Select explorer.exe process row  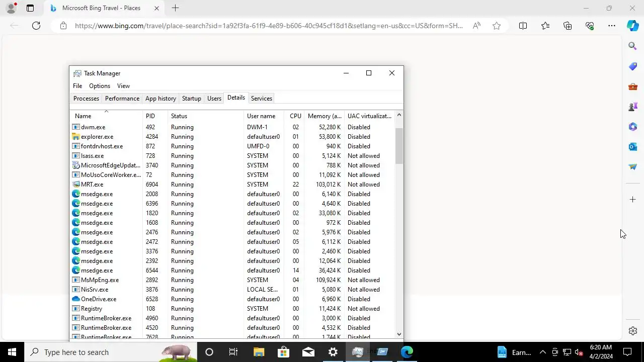point(232,137)
